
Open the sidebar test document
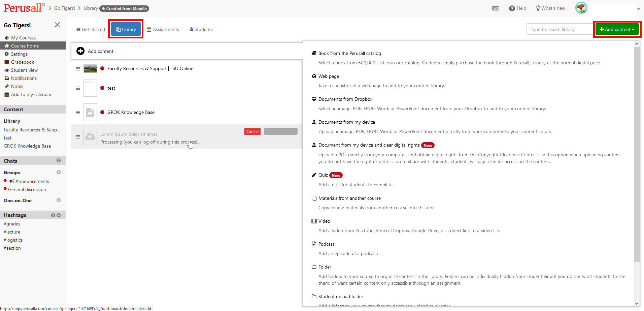pos(7,138)
